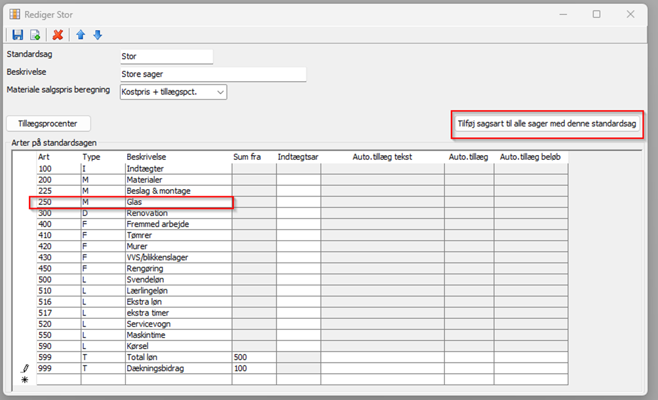Open the Materiale salgspris beregning dropdown
Screen dimensions: 658x400
172,92
